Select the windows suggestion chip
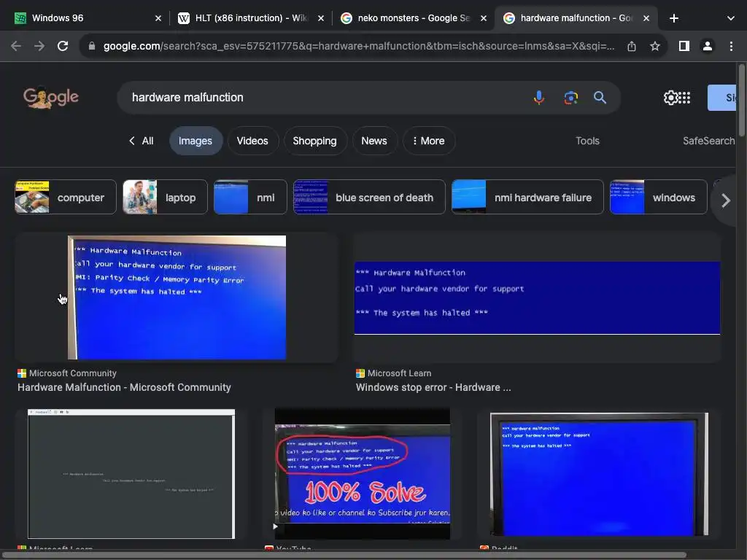The image size is (747, 560). [659, 197]
